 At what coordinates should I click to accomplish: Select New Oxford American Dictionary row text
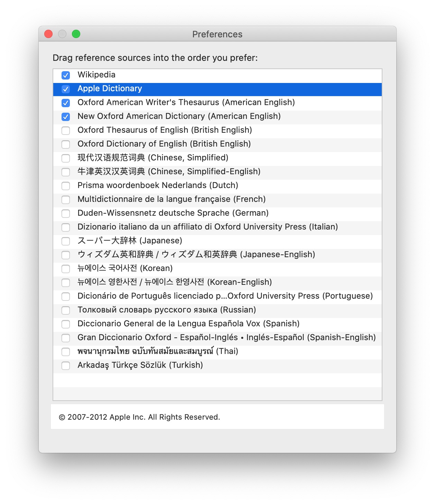[x=179, y=116]
